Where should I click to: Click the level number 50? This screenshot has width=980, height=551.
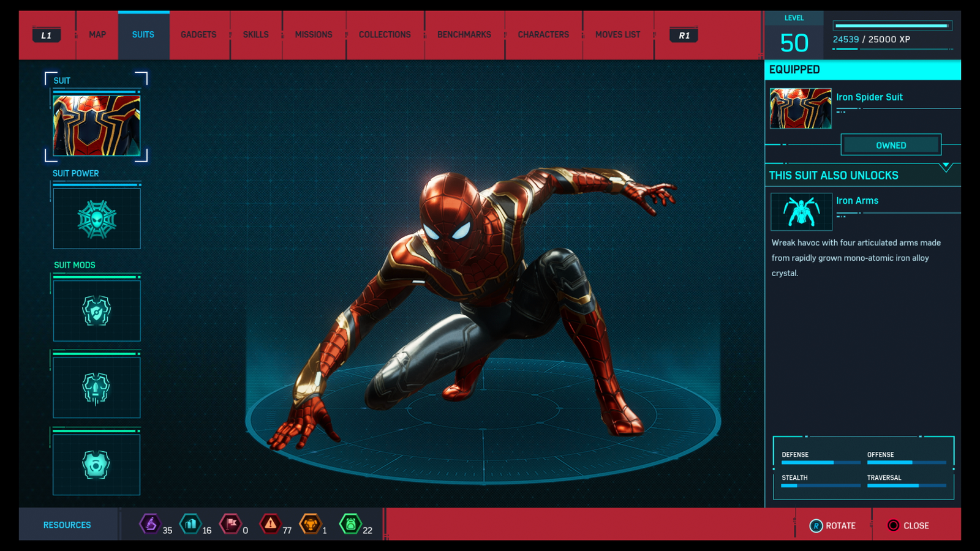tap(794, 43)
